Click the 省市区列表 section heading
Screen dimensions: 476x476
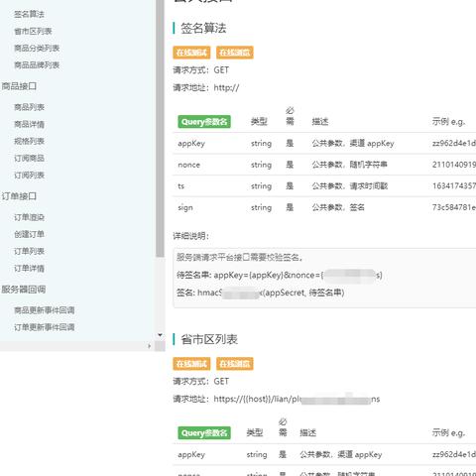click(209, 339)
